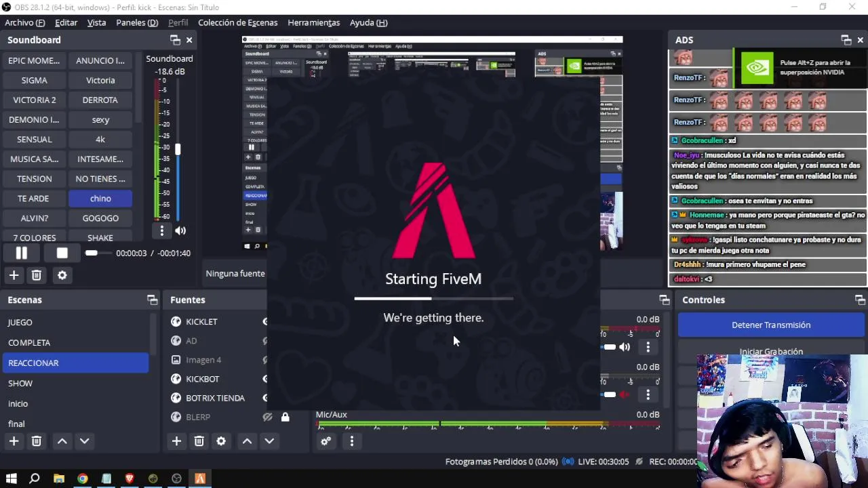The image size is (868, 488).
Task: Click KICKLET browser source icon
Action: click(x=176, y=321)
